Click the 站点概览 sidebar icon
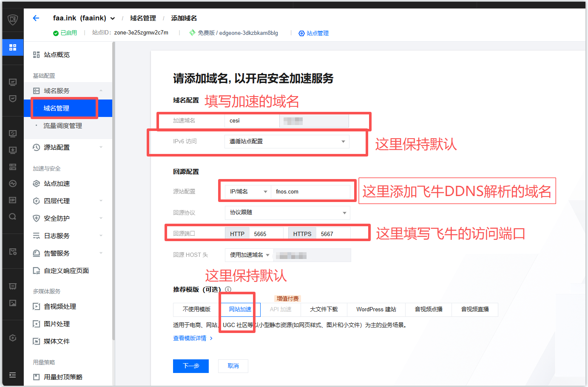This screenshot has height=387, width=588. tap(37, 54)
